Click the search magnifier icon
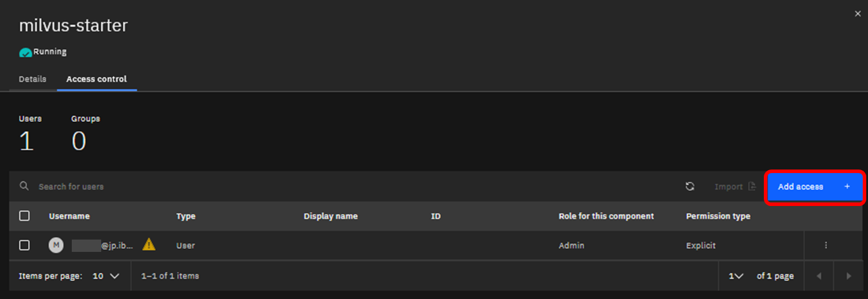 [24, 186]
